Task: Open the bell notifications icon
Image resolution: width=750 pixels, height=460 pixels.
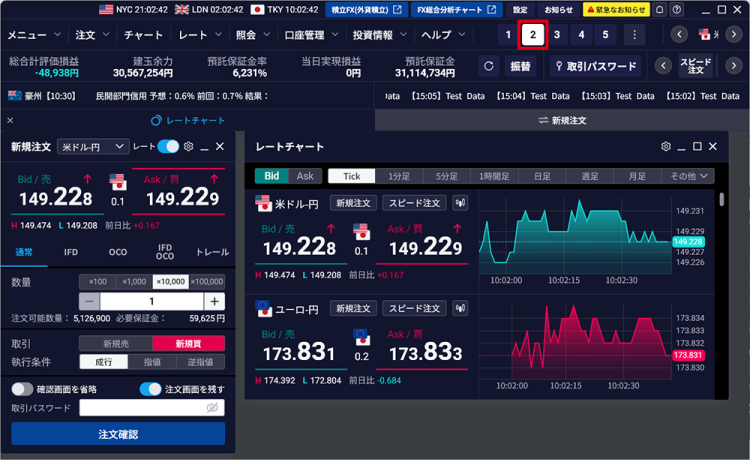Action: [x=662, y=10]
